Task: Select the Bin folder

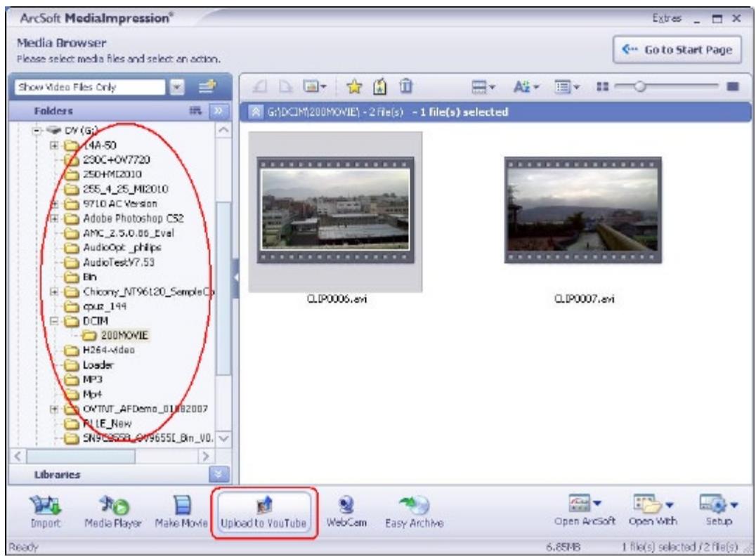Action: (x=81, y=277)
